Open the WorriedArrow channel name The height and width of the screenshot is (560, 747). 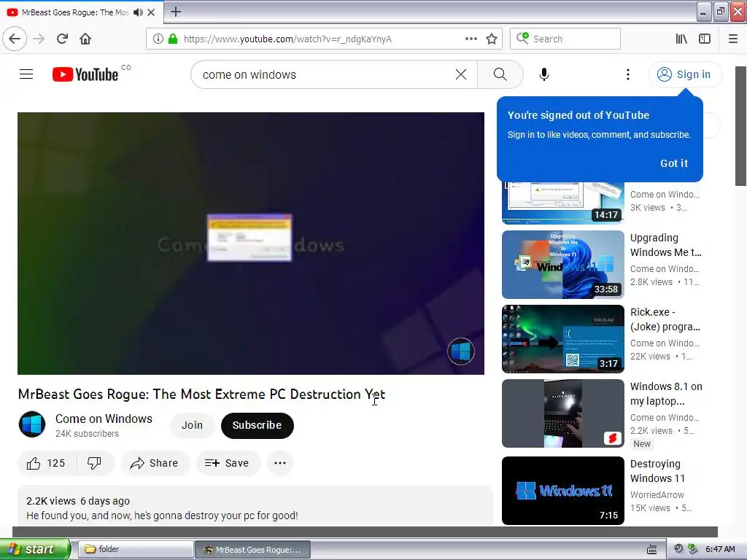tap(657, 495)
